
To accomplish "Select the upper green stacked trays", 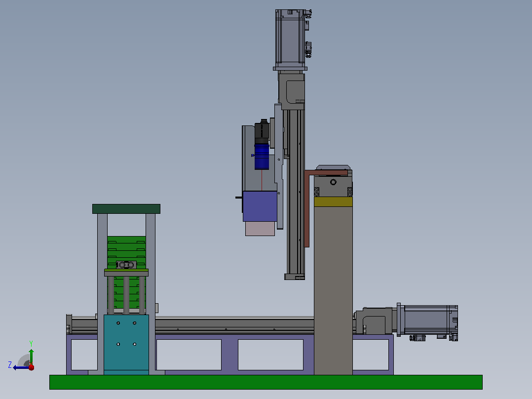I will click(126, 248).
